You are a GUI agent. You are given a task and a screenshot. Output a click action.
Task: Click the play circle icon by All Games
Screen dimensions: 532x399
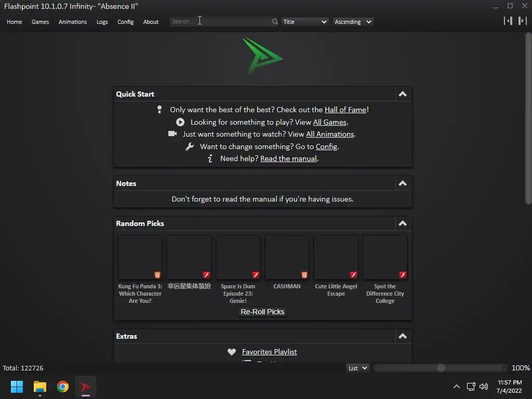click(180, 122)
